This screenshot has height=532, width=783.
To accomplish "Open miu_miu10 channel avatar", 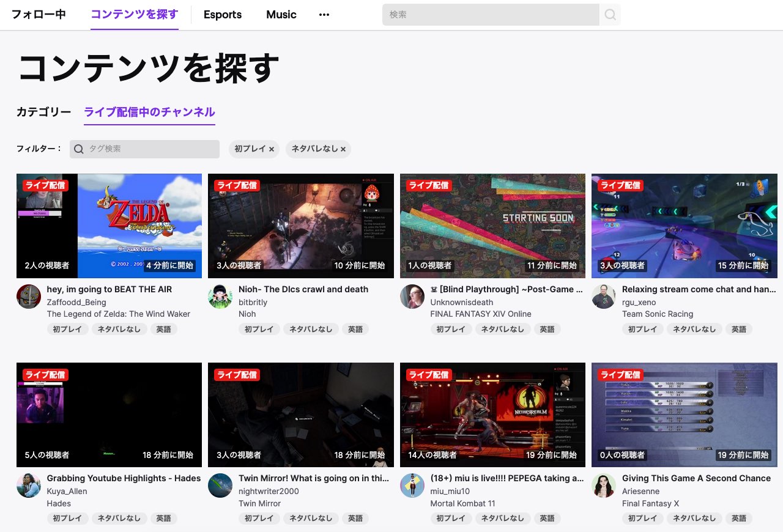I will tap(412, 486).
